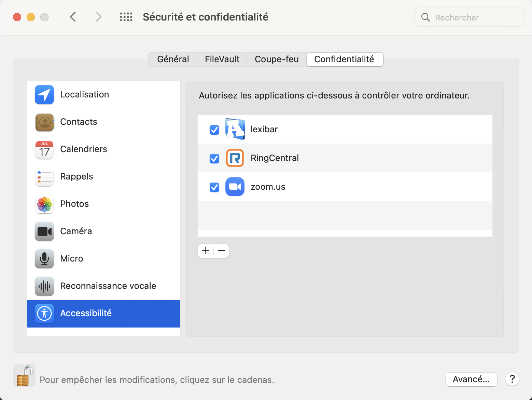
Task: Click the help question mark button
Action: click(512, 379)
